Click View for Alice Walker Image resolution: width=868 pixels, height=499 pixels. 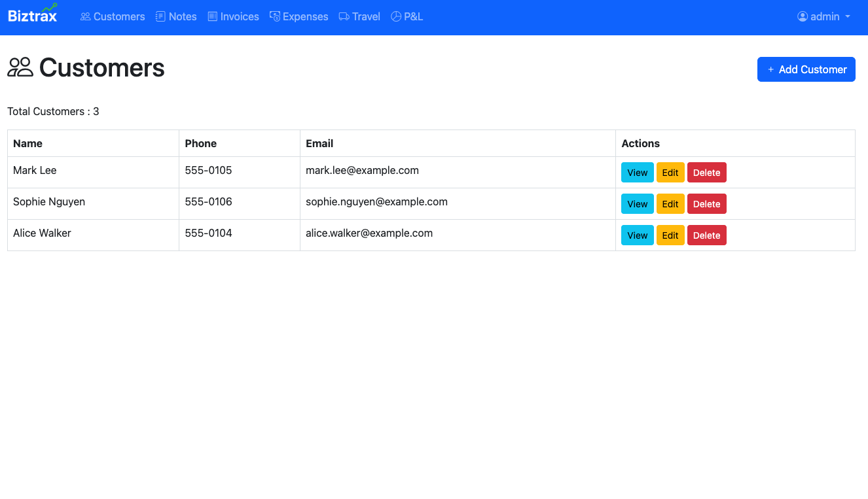(x=637, y=235)
